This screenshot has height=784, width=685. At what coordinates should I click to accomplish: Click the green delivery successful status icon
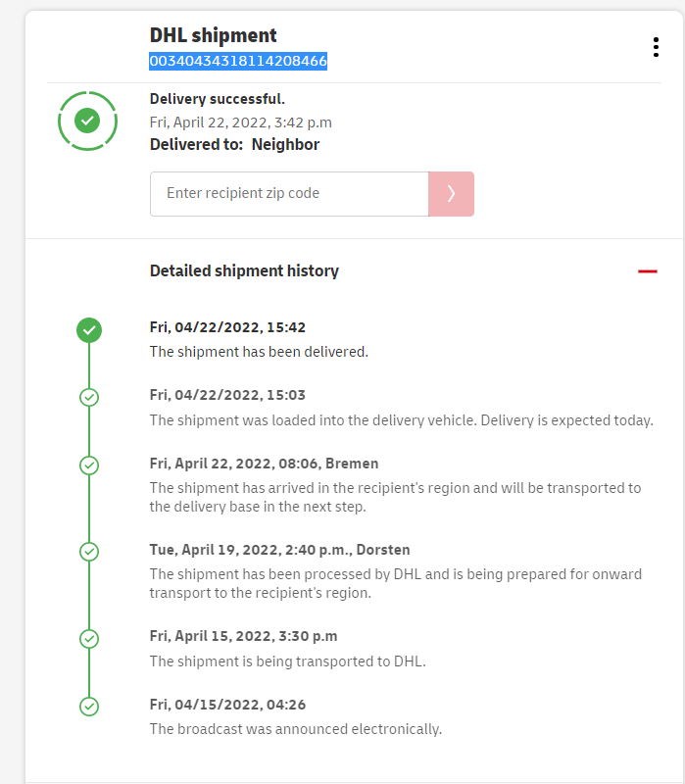tap(87, 121)
